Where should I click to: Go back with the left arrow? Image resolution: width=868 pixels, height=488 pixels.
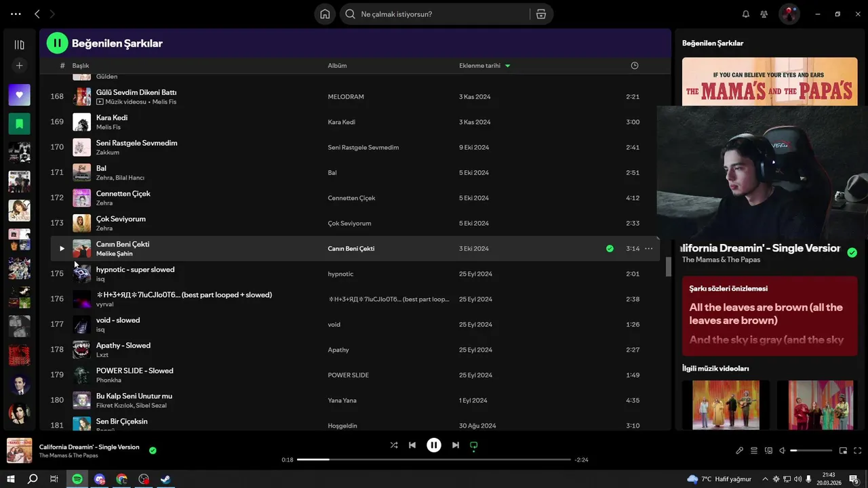click(37, 14)
